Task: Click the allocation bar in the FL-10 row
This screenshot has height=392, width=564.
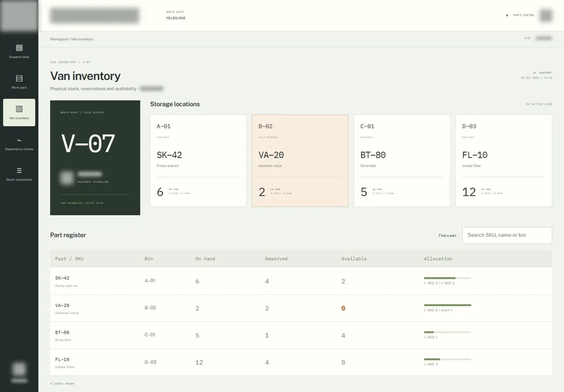Action: click(x=448, y=359)
